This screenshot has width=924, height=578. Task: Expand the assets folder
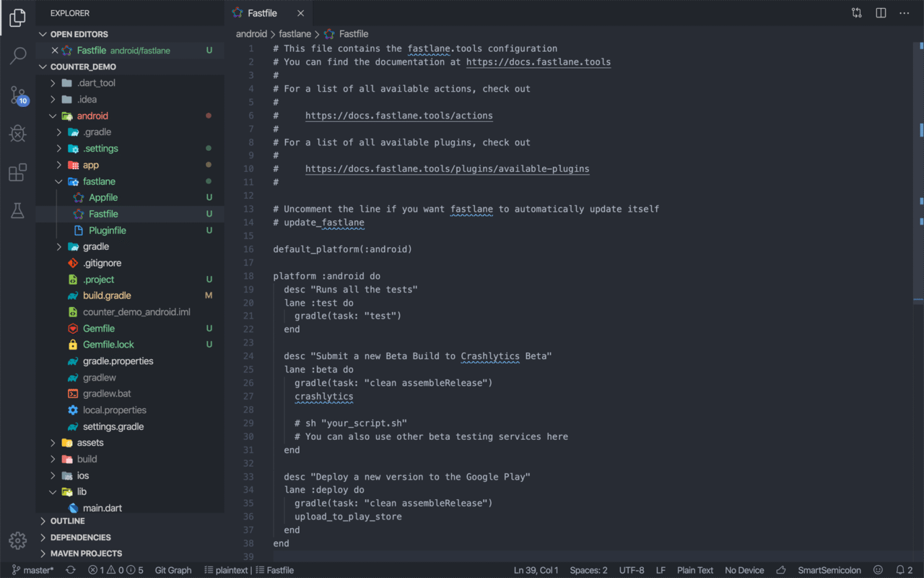[x=130, y=443]
